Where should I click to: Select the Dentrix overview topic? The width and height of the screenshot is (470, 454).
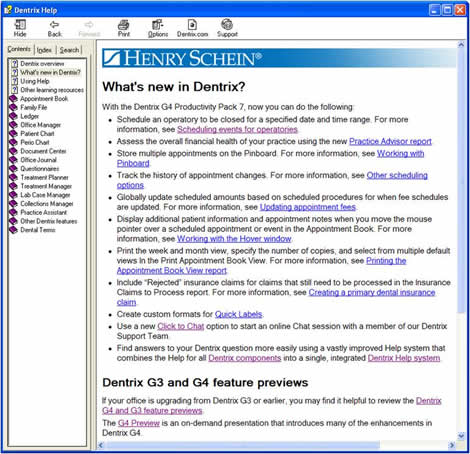[42, 63]
